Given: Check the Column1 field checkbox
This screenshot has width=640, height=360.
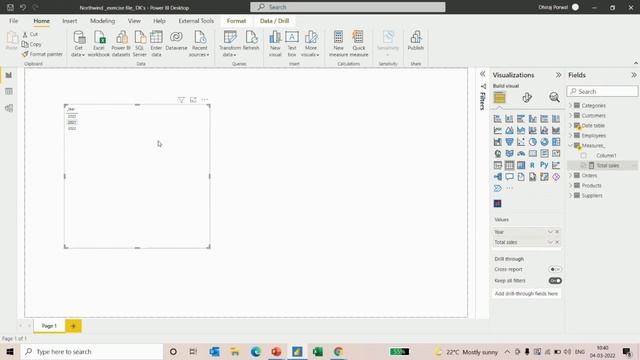Looking at the screenshot, I should [584, 156].
